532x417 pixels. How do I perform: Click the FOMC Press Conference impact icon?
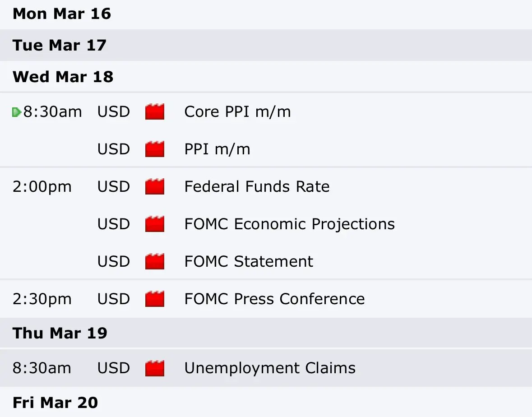(155, 299)
